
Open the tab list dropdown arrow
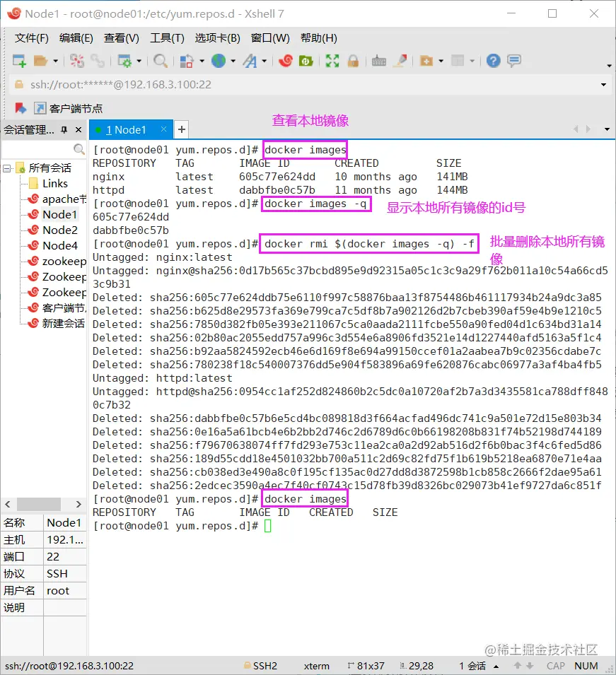point(607,129)
